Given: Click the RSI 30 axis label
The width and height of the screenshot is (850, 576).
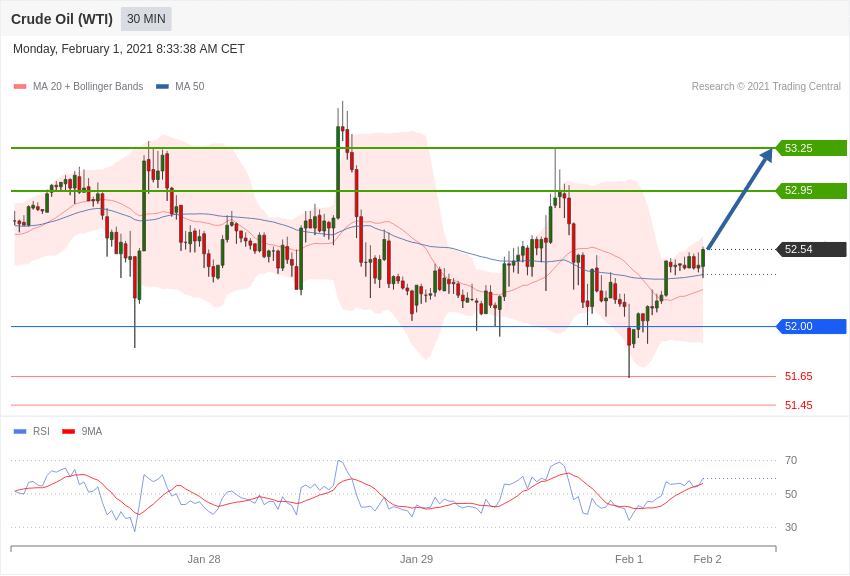Looking at the screenshot, I should [x=791, y=527].
